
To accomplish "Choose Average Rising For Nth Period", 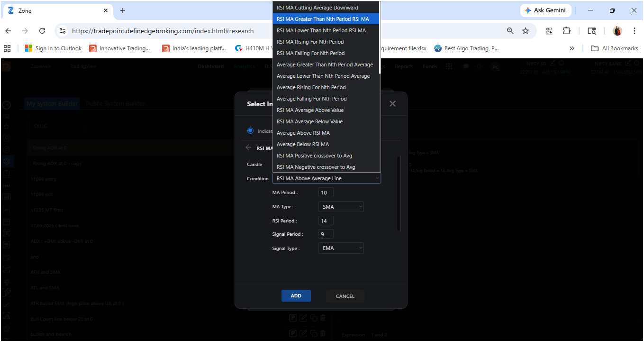I will 327,87.
